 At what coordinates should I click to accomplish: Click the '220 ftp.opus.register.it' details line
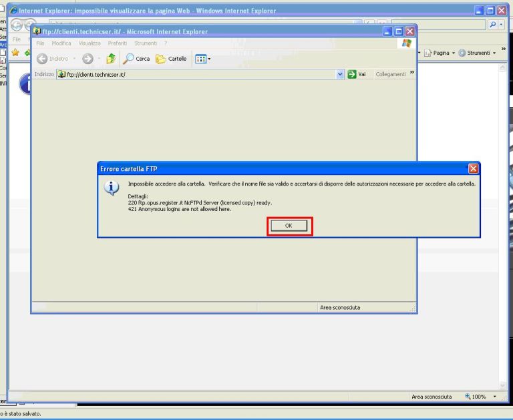pyautogui.click(x=200, y=203)
